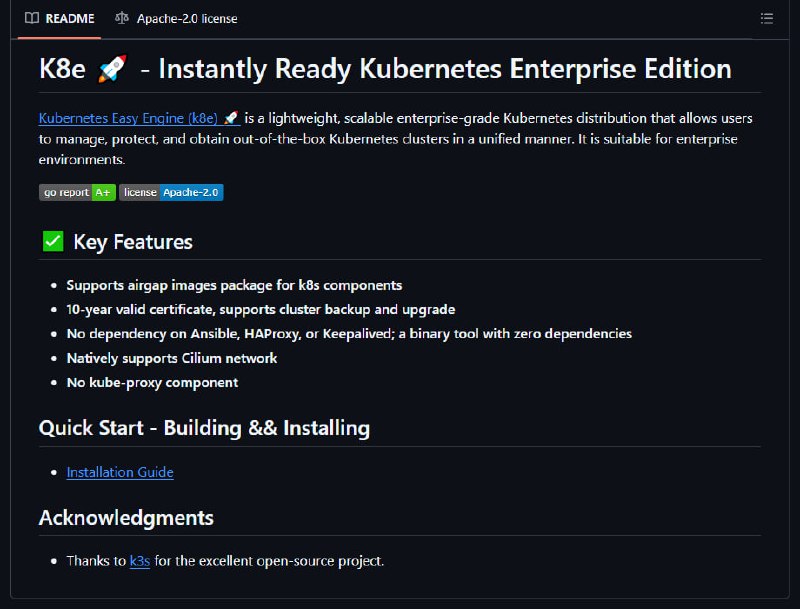
Task: Switch to the README tab
Action: point(60,19)
